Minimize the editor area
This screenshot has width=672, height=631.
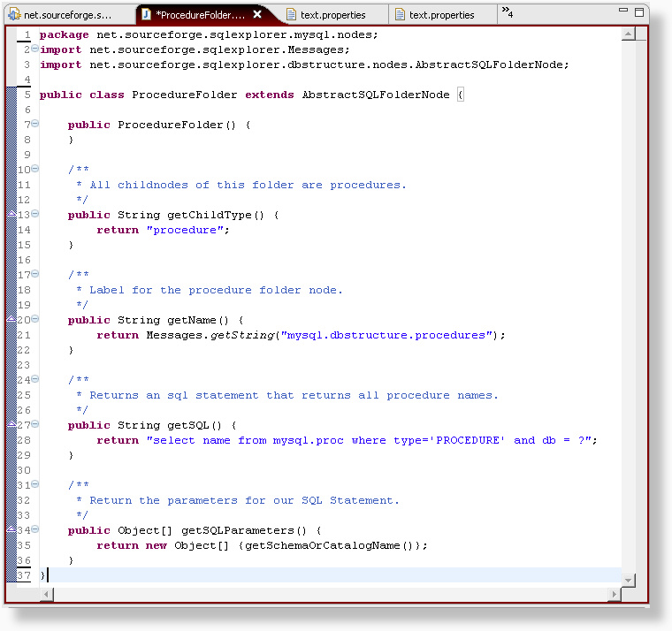point(623,11)
